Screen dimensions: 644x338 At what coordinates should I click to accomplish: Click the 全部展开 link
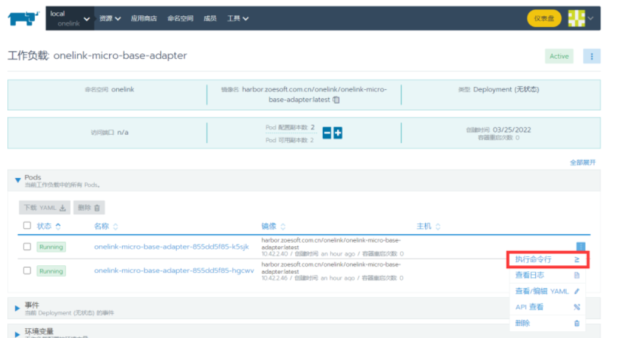pos(583,163)
